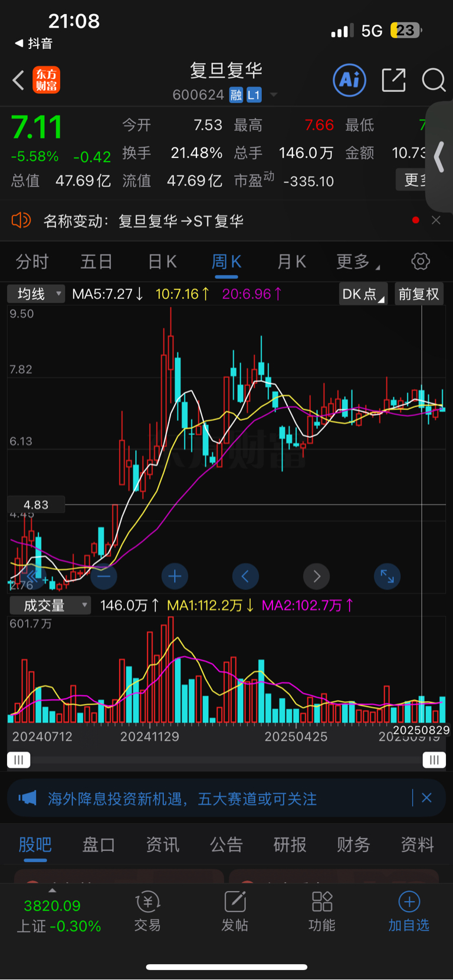
Task: Tap the 20250829 crosshair date label
Action: [x=421, y=730]
